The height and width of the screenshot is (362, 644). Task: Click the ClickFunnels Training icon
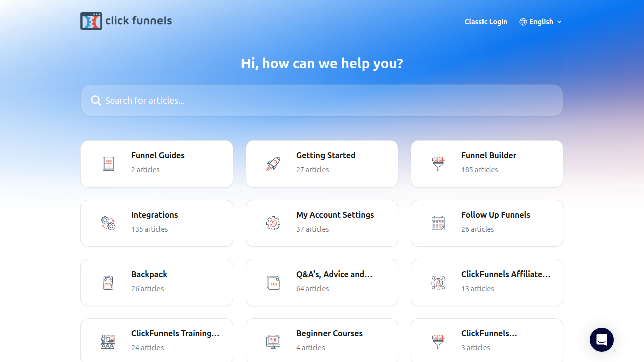coord(108,342)
